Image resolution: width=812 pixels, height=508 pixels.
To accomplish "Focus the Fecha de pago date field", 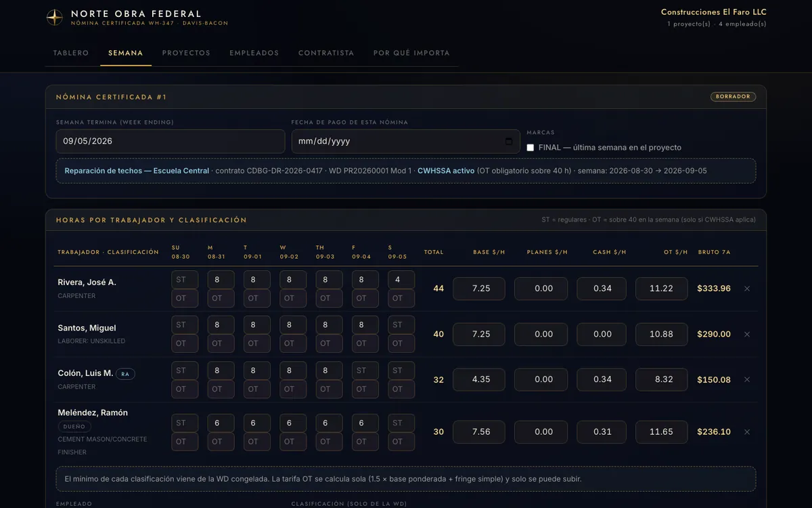I will point(406,142).
